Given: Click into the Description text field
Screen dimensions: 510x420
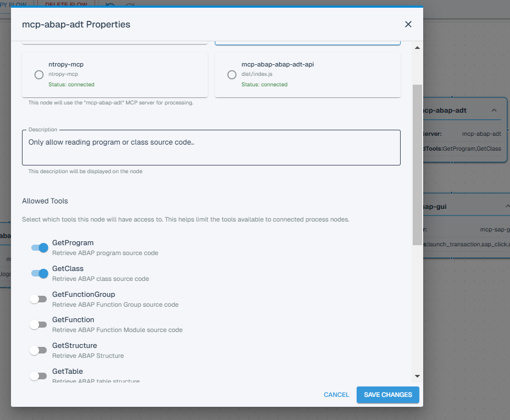Looking at the screenshot, I should coord(211,147).
